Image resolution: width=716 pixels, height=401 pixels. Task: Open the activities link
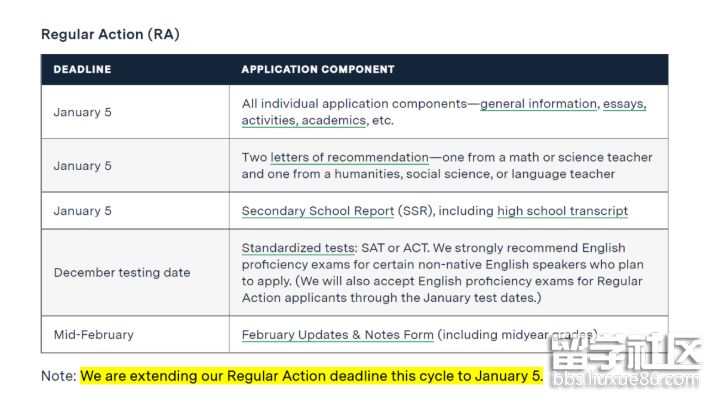(270, 120)
